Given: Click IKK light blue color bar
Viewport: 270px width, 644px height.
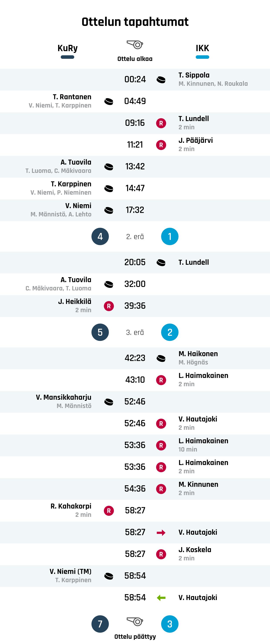Looking at the screenshot, I should (202, 57).
